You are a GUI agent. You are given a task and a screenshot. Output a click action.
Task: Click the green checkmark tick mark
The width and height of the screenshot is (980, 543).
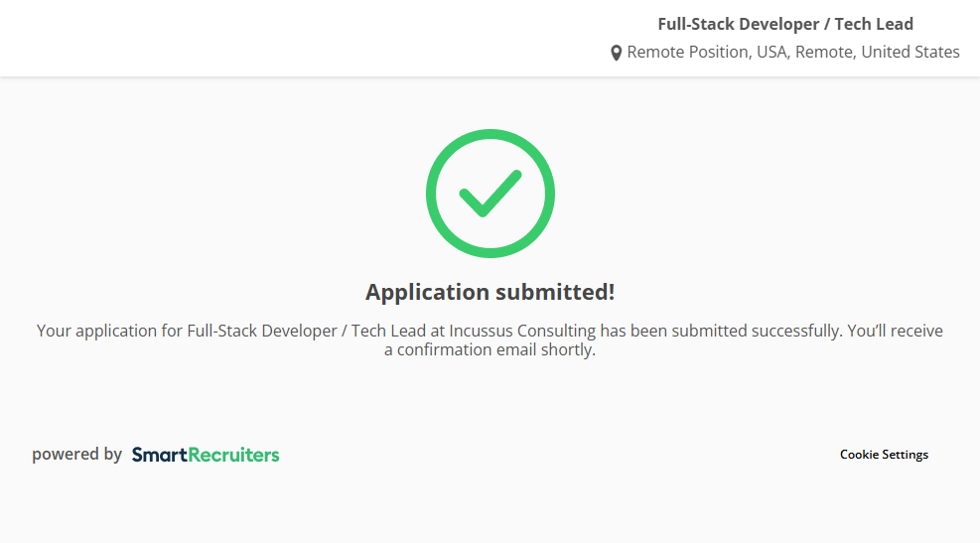pyautogui.click(x=490, y=193)
